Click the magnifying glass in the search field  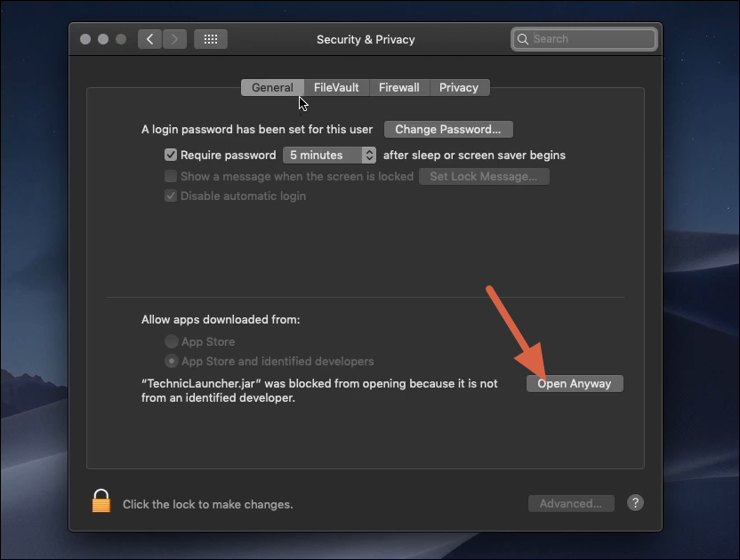click(x=525, y=39)
